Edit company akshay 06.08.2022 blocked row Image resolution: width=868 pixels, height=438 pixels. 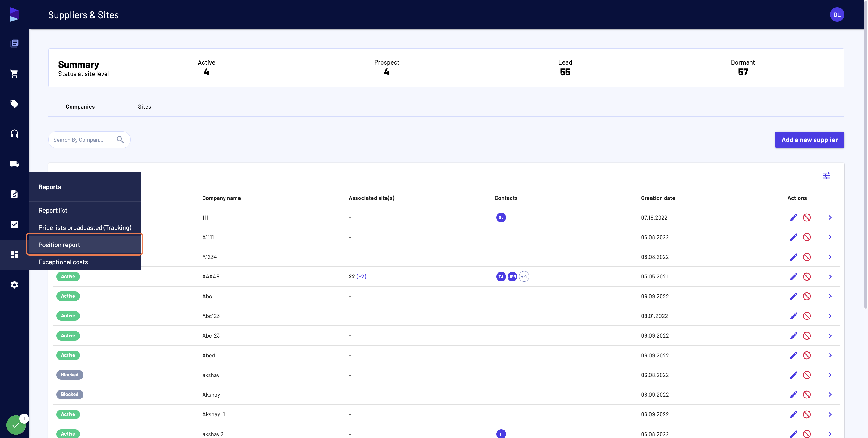point(794,375)
